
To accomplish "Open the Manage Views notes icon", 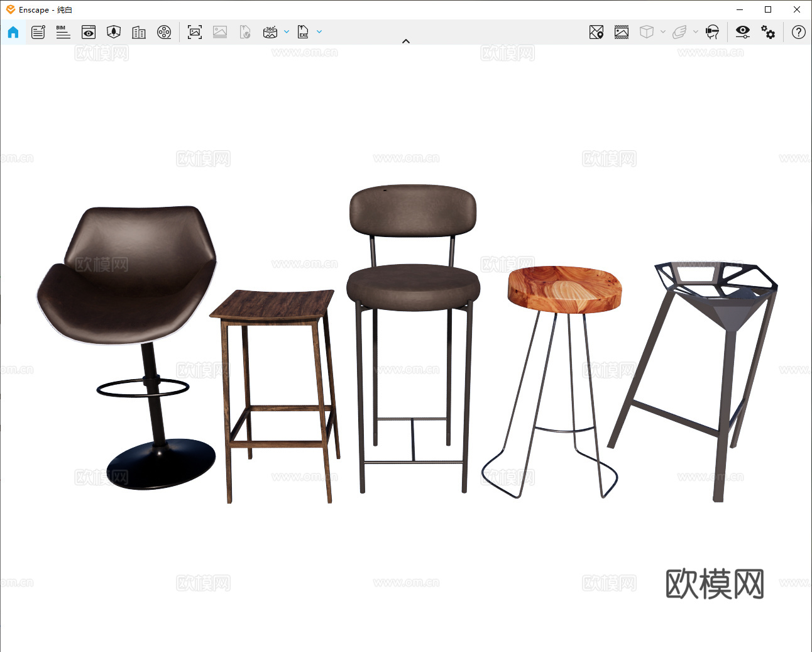I will 38,32.
